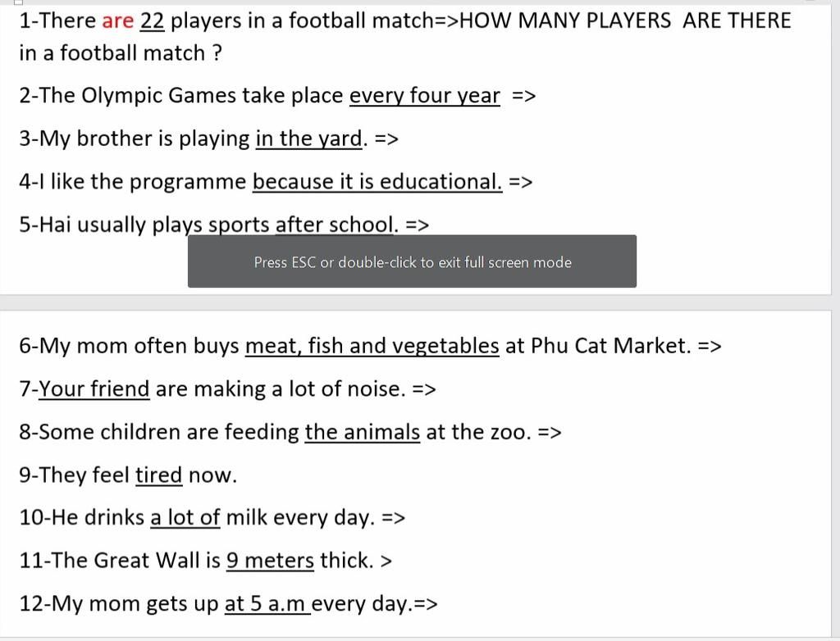Click underlined phrase "every four year"
Image resolution: width=840 pixels, height=641 pixels.
424,96
